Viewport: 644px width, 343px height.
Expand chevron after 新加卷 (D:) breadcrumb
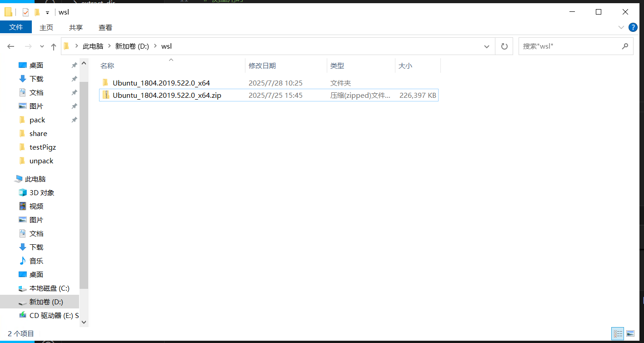click(155, 46)
